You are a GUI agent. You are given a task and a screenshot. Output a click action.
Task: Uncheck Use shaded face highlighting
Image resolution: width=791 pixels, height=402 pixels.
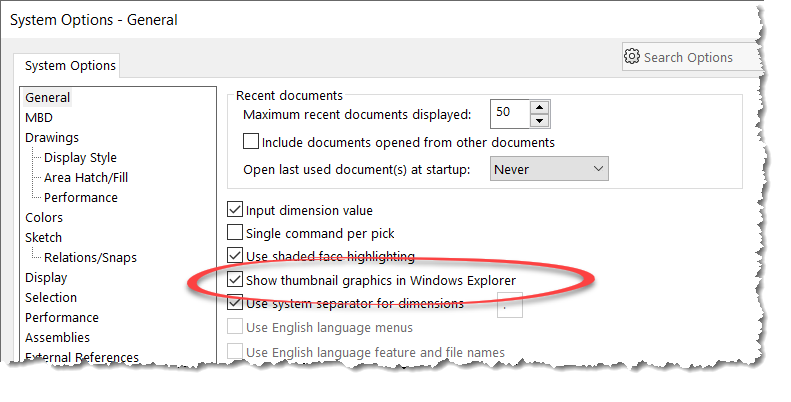(x=235, y=256)
